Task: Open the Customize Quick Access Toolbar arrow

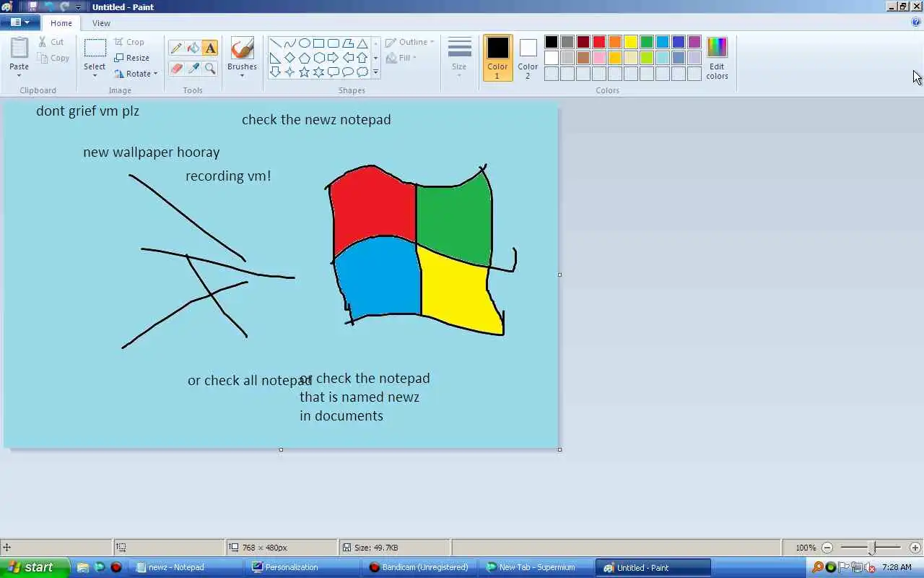Action: pyautogui.click(x=78, y=7)
